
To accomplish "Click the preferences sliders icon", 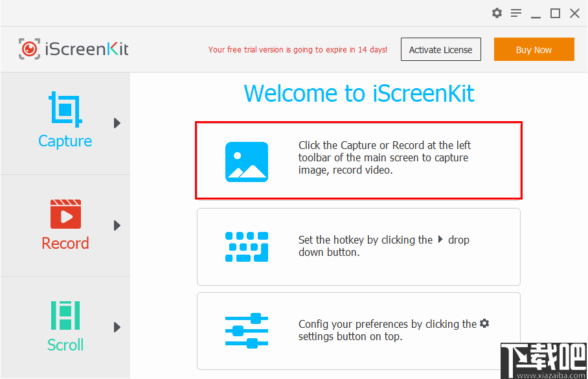I will point(247,331).
